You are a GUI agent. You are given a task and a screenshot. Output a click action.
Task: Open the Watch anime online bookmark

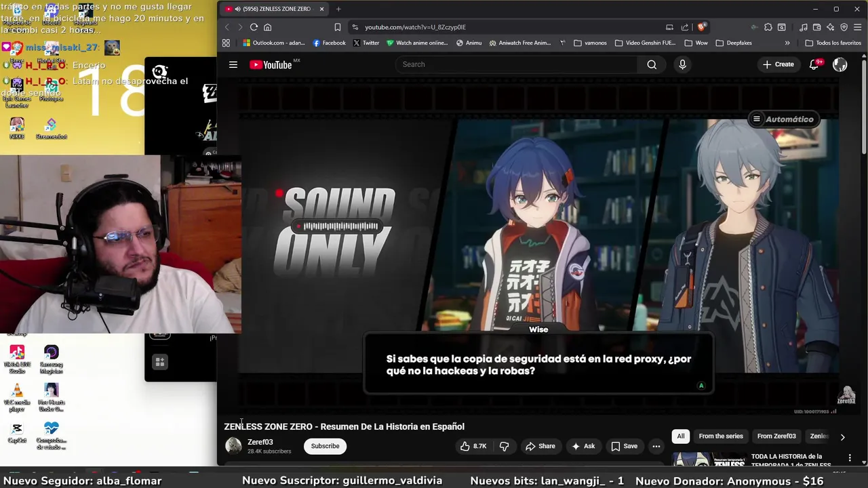click(417, 43)
